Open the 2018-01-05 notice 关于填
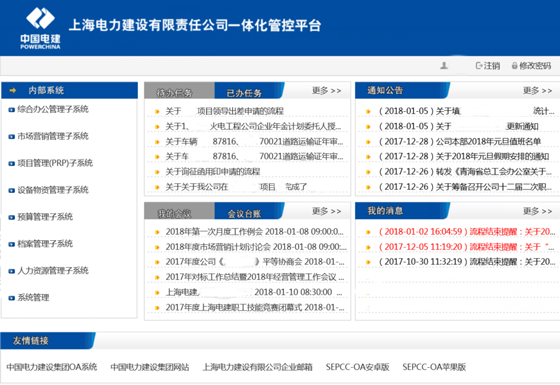 tap(466, 111)
